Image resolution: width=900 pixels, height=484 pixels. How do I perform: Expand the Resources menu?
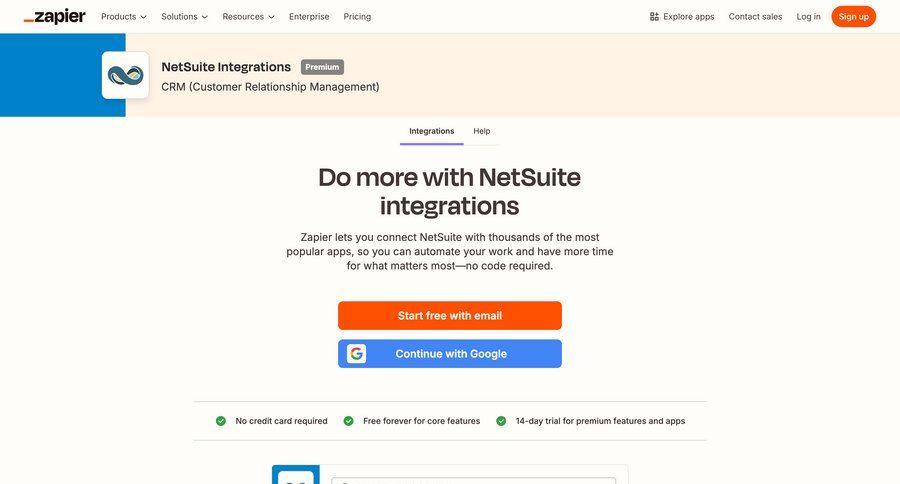click(x=249, y=17)
